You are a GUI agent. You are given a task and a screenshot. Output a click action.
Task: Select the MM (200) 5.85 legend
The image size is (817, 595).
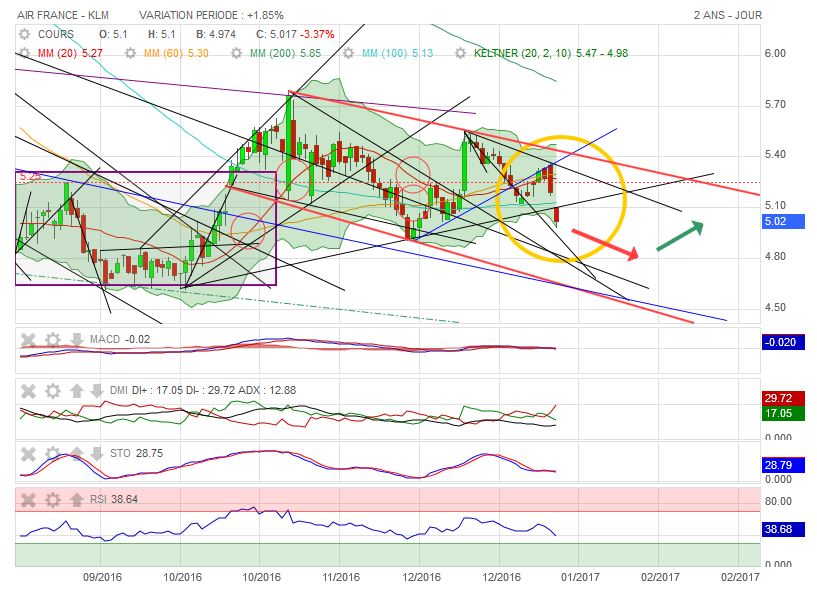286,53
